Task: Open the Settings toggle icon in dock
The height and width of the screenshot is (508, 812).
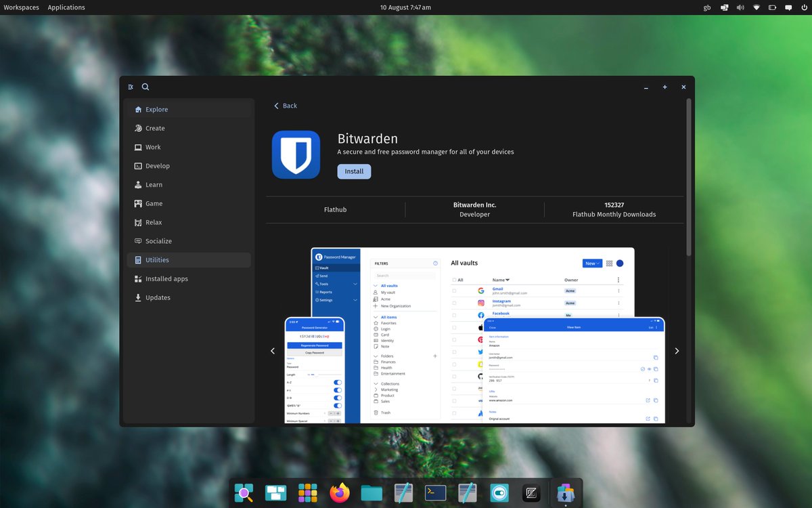Action: coord(499,493)
